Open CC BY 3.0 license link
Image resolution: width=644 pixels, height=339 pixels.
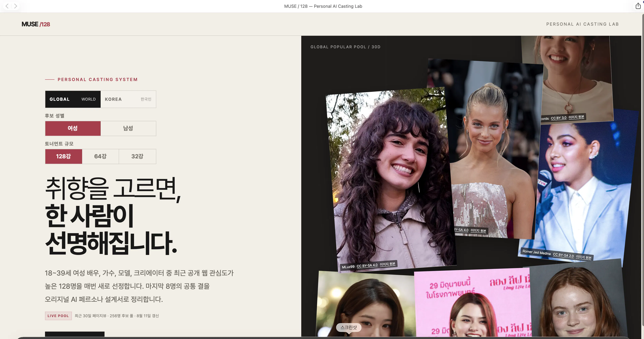559,118
